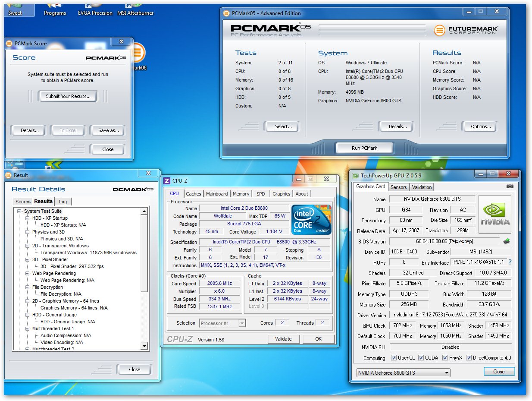Click the Result window title bar icon
The image size is (532, 401).
click(9, 175)
